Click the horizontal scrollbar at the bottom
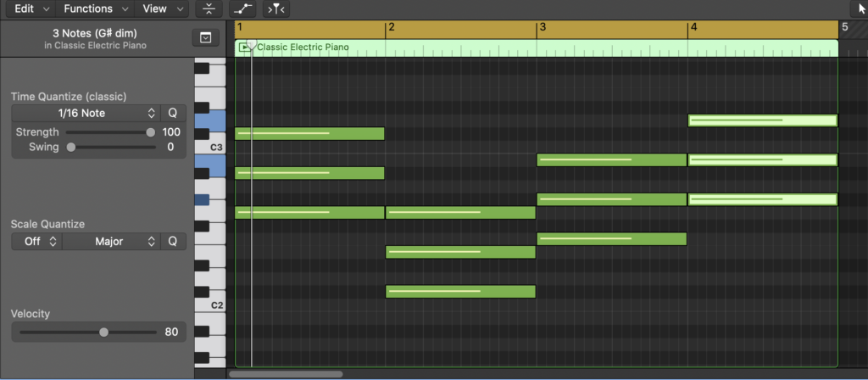Viewport: 868px width, 380px height. click(x=287, y=374)
